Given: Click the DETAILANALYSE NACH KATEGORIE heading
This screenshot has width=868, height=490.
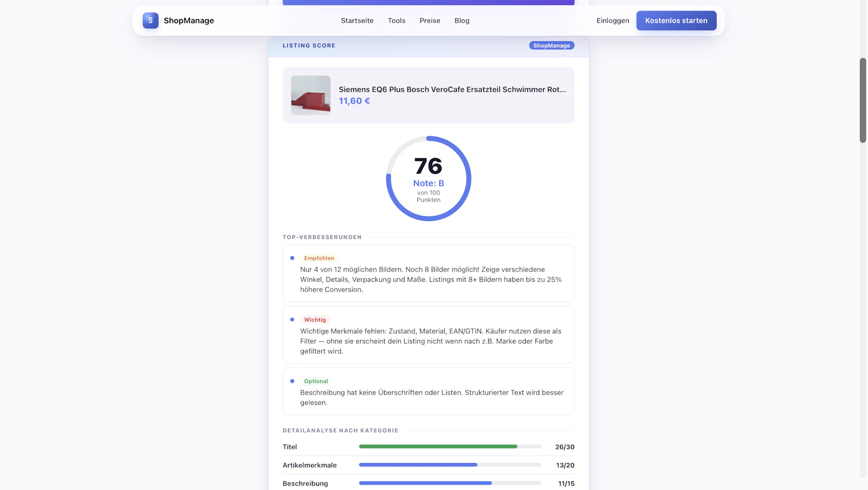Looking at the screenshot, I should (x=340, y=430).
